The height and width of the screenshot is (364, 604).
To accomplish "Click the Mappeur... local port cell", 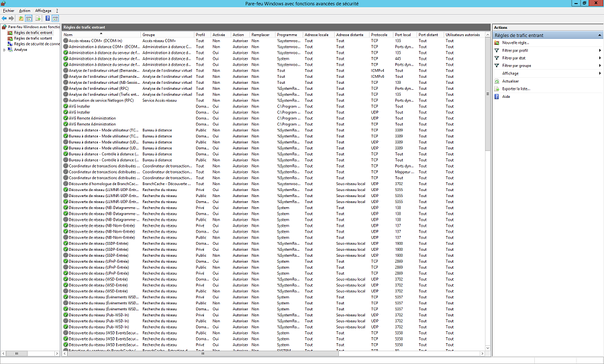I will (404, 172).
